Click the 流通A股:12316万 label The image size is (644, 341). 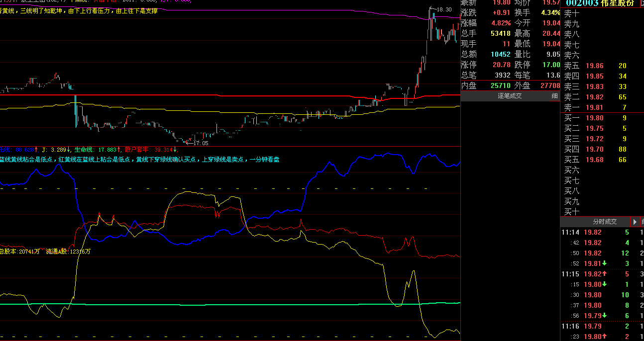[x=68, y=252]
